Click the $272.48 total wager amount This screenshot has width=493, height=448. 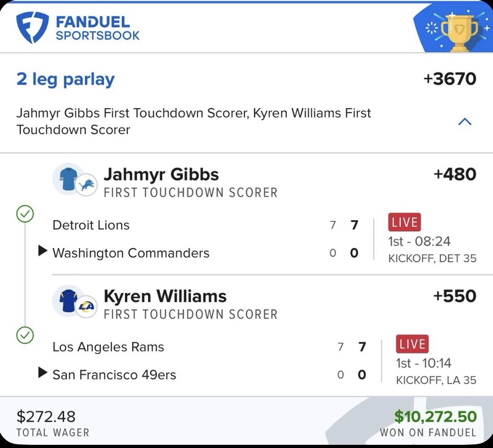pyautogui.click(x=46, y=417)
